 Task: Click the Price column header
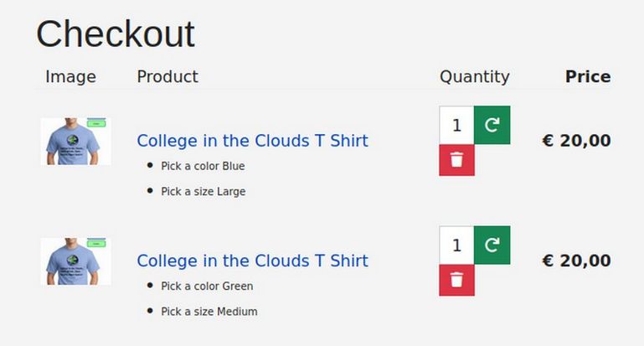pos(587,77)
